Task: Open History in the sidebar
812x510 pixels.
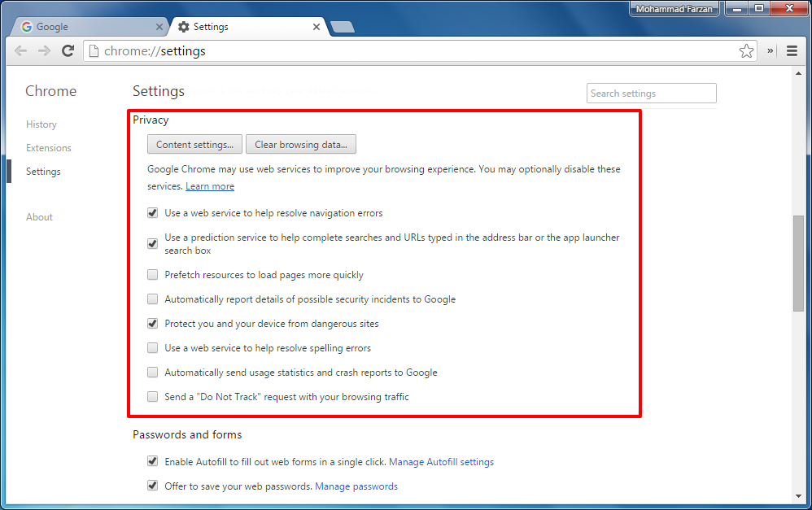Action: pos(41,124)
